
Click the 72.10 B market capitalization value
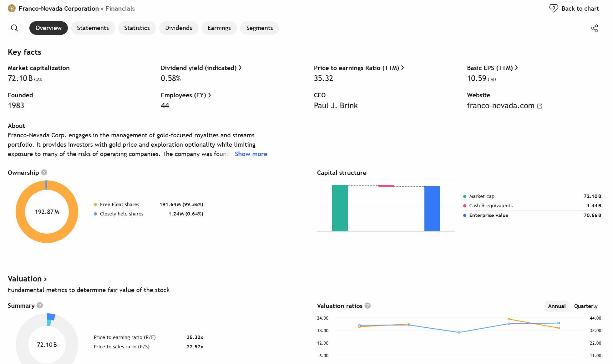(25, 78)
